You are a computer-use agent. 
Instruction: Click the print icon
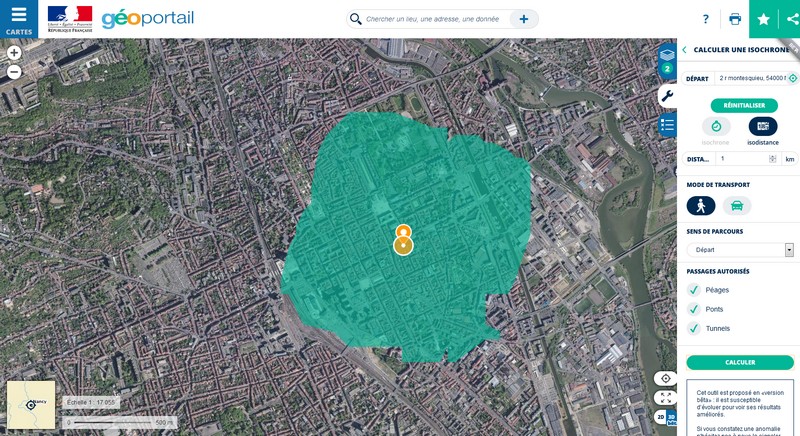[x=735, y=19]
